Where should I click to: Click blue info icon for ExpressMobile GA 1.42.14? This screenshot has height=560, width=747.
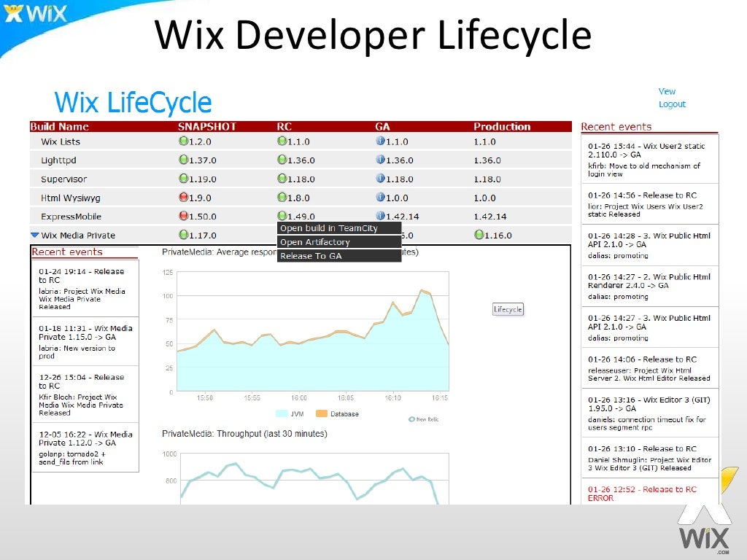pyautogui.click(x=380, y=216)
